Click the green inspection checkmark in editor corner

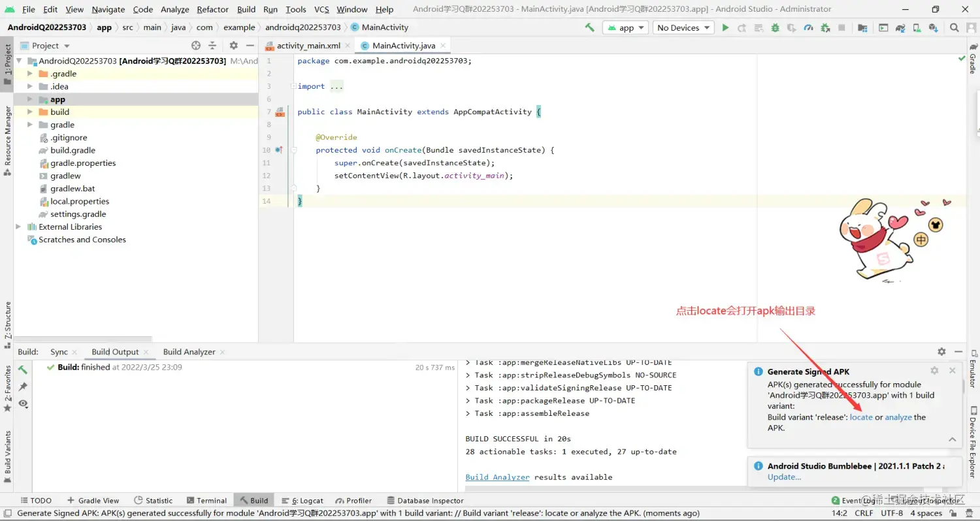point(962,59)
